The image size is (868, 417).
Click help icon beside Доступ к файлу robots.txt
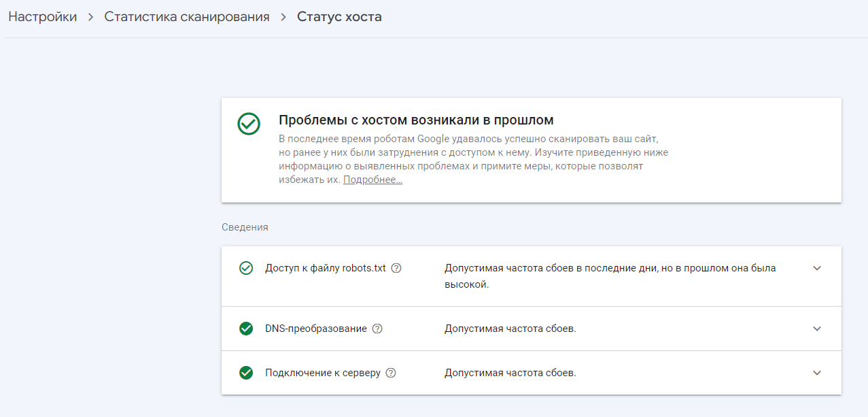click(x=396, y=268)
